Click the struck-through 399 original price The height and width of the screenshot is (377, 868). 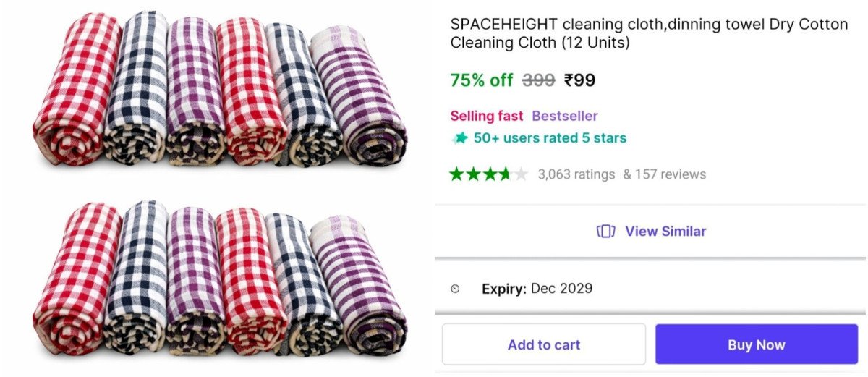click(x=538, y=80)
